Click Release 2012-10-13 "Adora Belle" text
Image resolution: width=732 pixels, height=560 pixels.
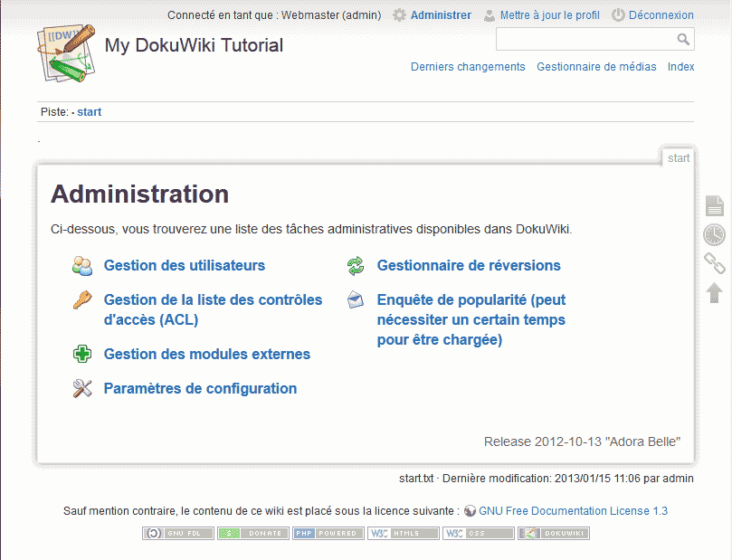tap(582, 441)
